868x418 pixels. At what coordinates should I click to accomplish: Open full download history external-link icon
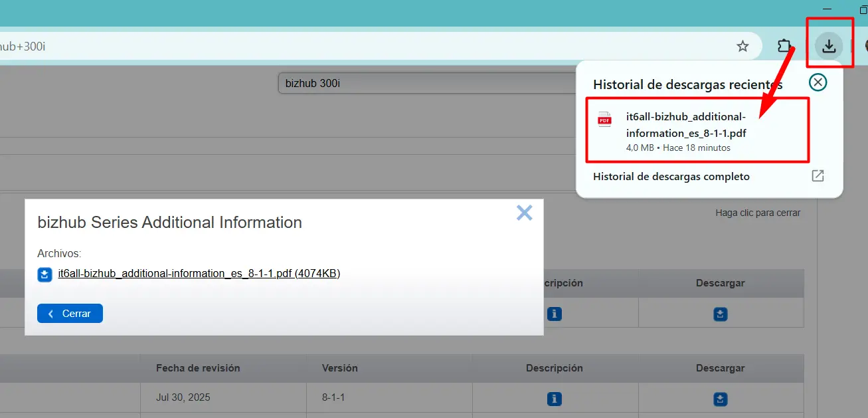[818, 176]
